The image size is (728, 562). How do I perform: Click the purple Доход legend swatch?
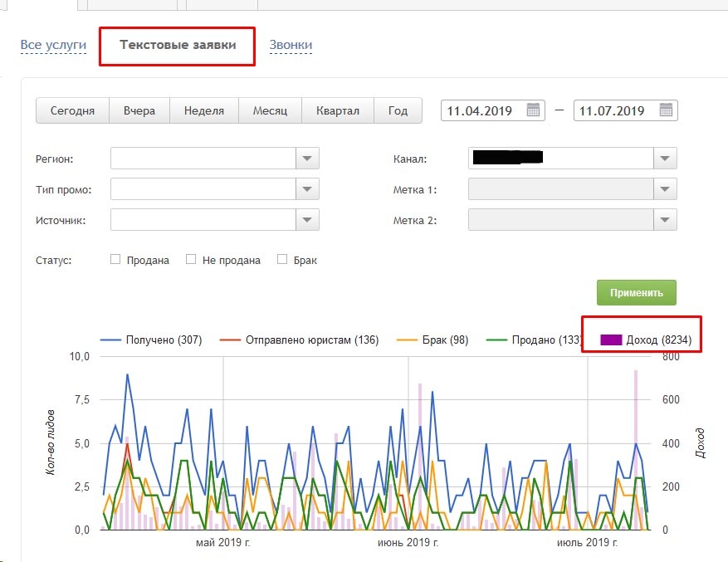coord(611,340)
